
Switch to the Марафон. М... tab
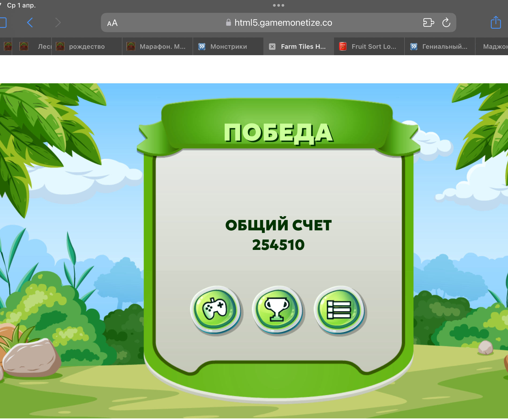pos(158,47)
